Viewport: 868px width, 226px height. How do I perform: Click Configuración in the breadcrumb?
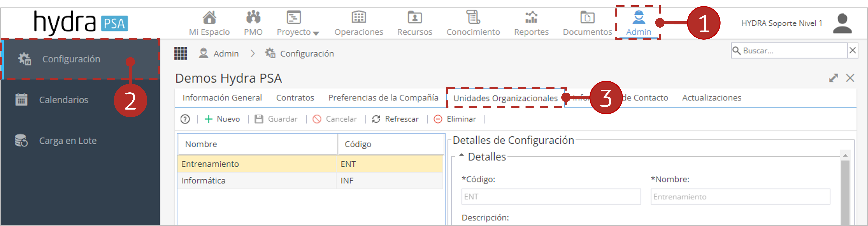point(307,54)
